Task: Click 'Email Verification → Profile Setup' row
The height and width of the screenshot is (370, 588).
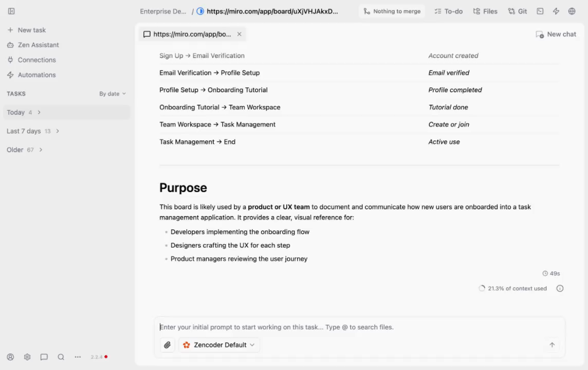Action: tap(359, 73)
